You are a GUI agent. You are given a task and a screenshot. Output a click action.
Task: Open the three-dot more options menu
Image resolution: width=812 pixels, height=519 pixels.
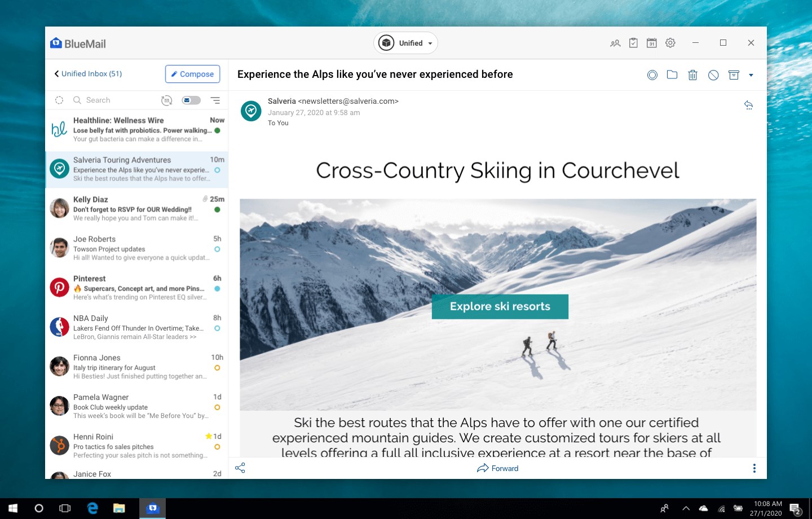754,468
